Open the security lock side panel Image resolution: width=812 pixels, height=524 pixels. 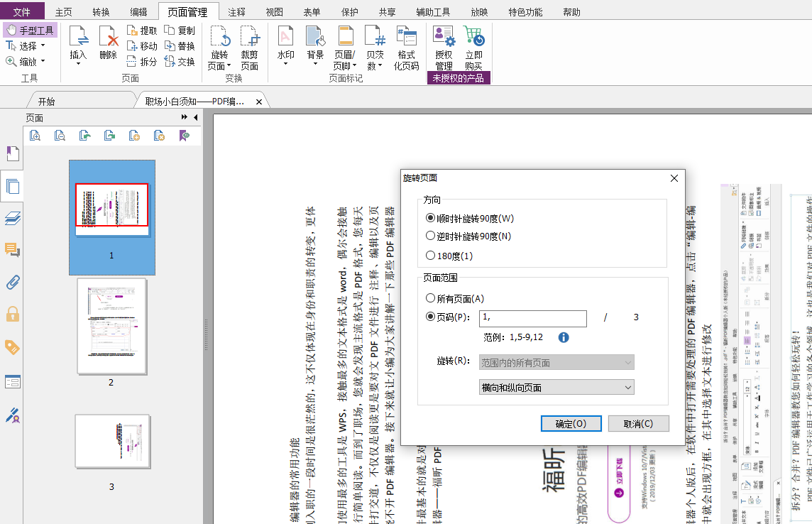pyautogui.click(x=12, y=314)
